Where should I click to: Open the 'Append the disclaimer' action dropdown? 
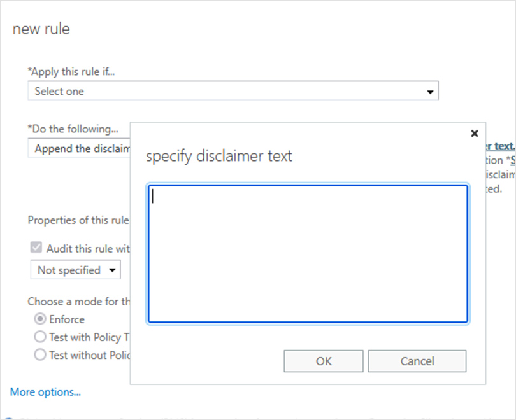coord(79,148)
